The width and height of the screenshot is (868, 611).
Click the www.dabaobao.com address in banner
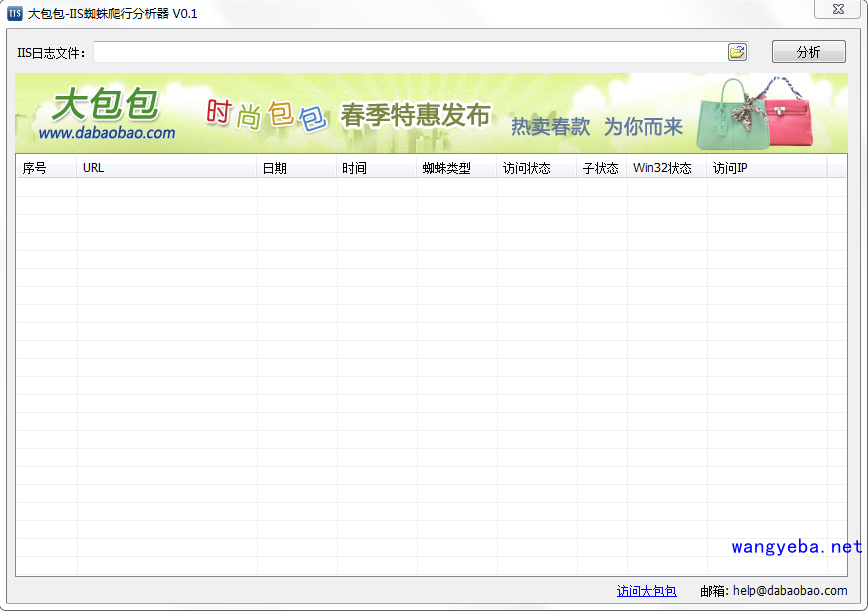pos(107,133)
